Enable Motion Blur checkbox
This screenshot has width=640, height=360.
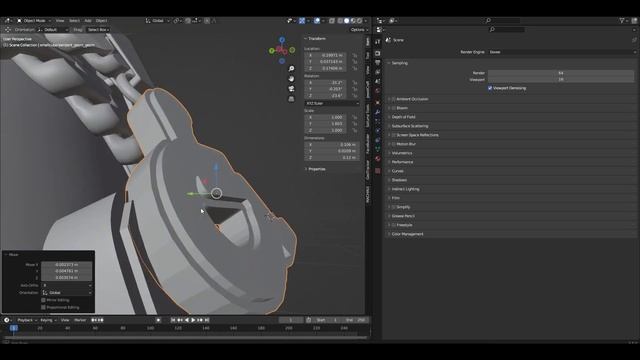pyautogui.click(x=394, y=144)
